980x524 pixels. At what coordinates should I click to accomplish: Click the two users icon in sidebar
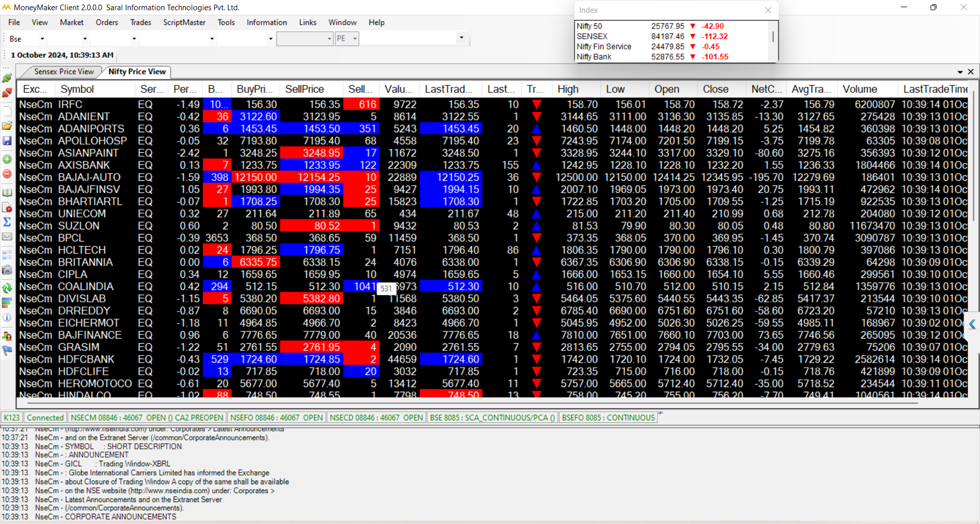pos(7,336)
